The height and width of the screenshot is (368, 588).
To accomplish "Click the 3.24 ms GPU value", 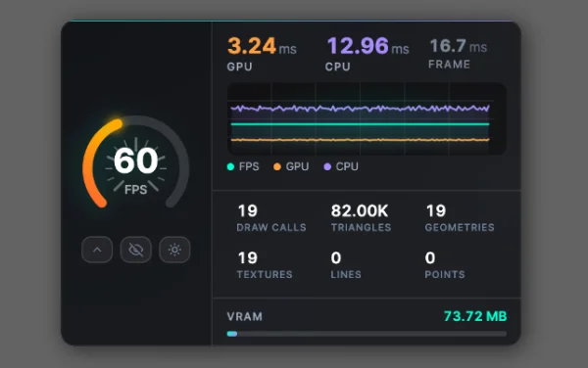I will [x=262, y=46].
